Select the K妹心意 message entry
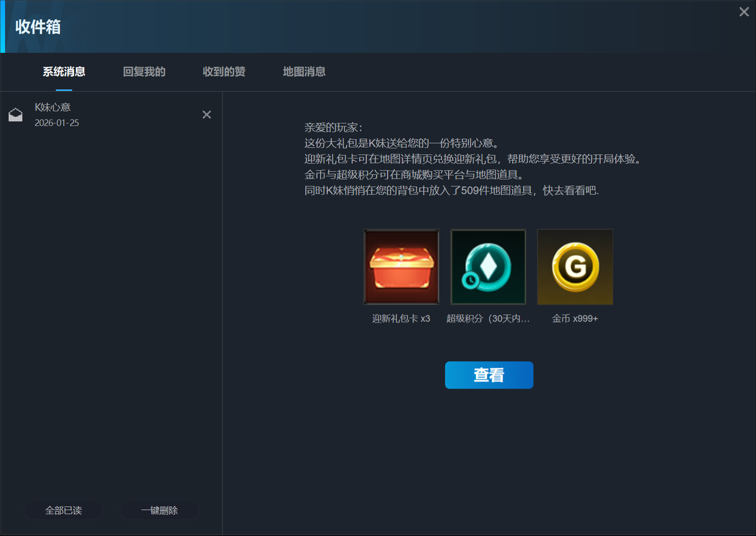This screenshot has width=756, height=536. coord(106,115)
